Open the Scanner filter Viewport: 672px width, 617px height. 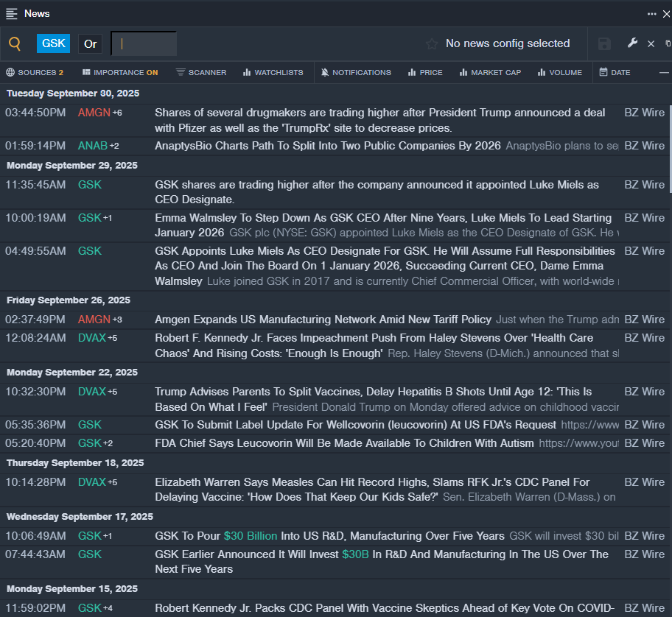tap(201, 72)
